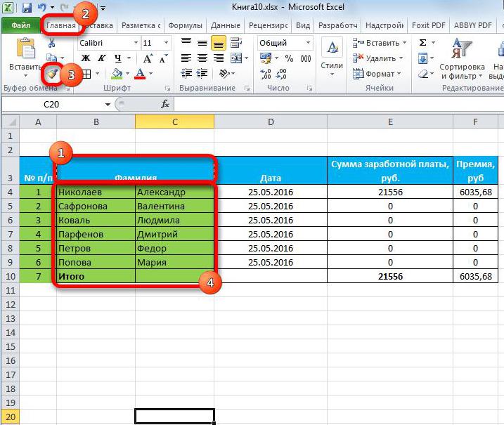Click the Borders grid icon

86,74
